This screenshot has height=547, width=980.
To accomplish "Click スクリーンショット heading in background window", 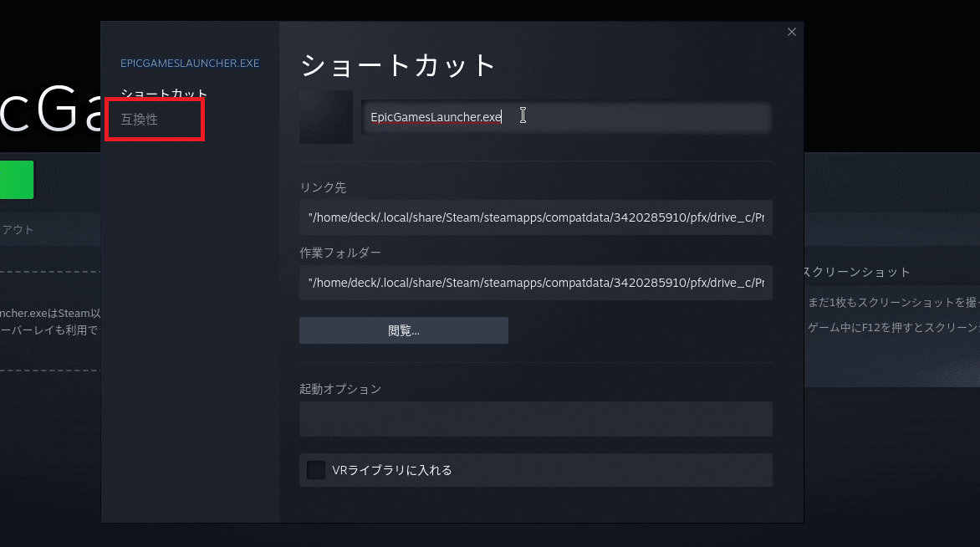I will pyautogui.click(x=855, y=272).
